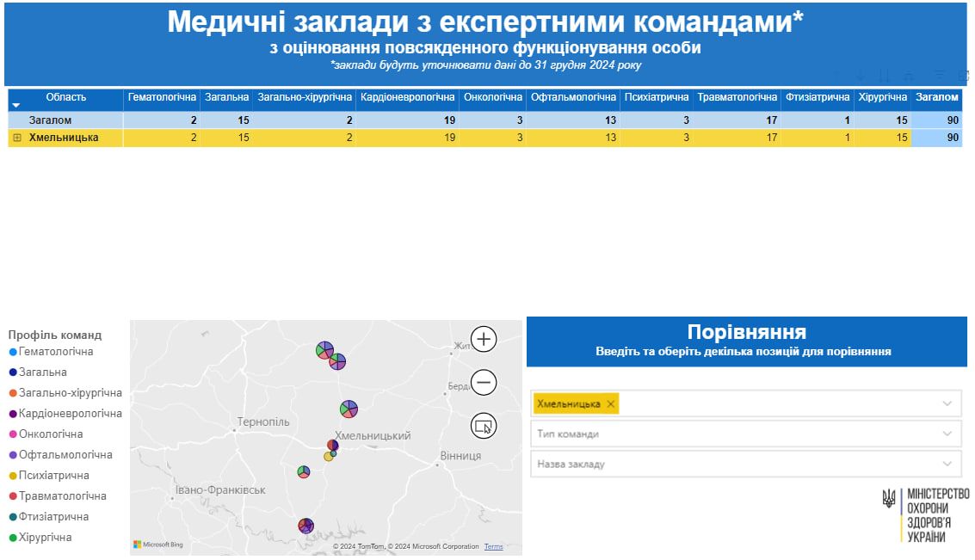The height and width of the screenshot is (560, 975).
Task: Remove the Хмельницька filter chip
Action: click(611, 403)
